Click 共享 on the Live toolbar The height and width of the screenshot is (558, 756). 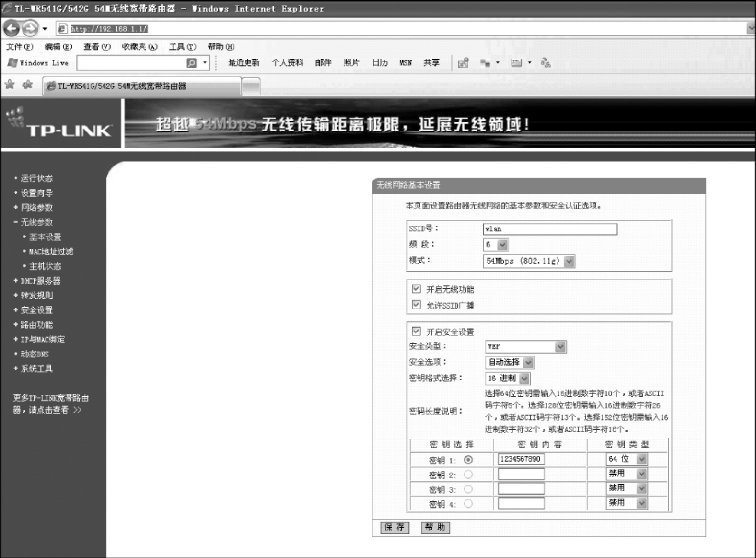(431, 63)
